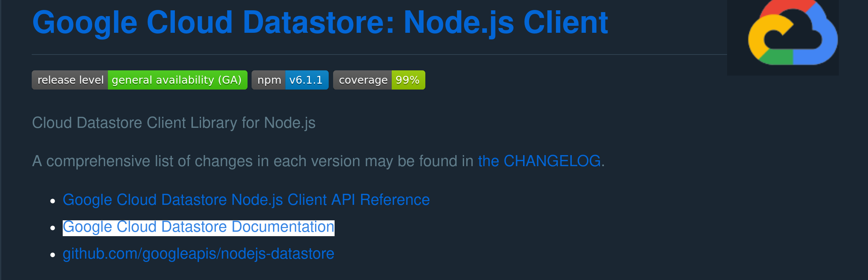Open the highlighted Google Cloud Datastore Documentation link

tap(198, 227)
